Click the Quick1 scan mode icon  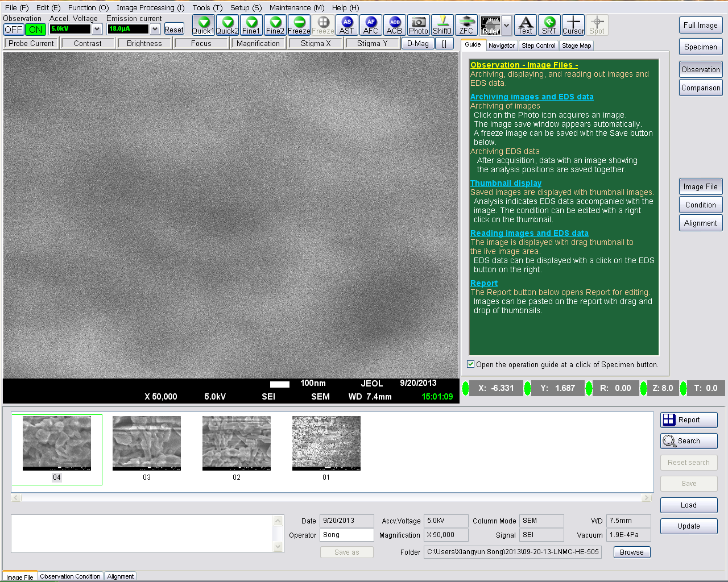coord(203,25)
